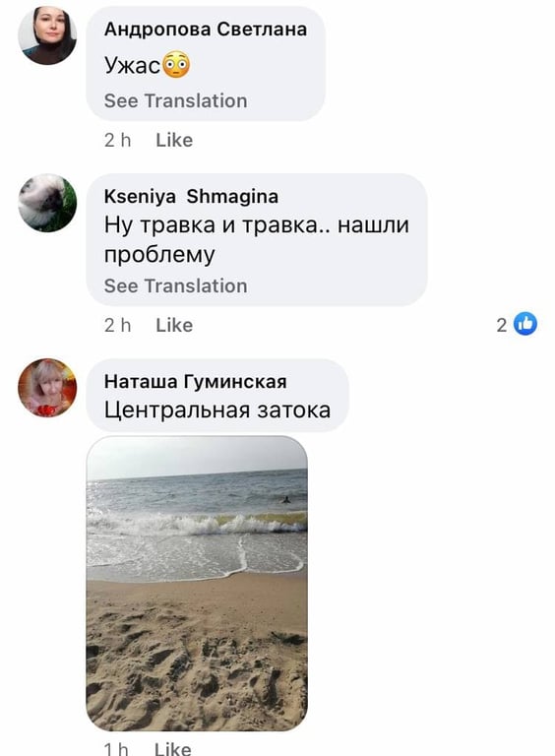View the reaction count number 2
555x756 pixels.
502,326
